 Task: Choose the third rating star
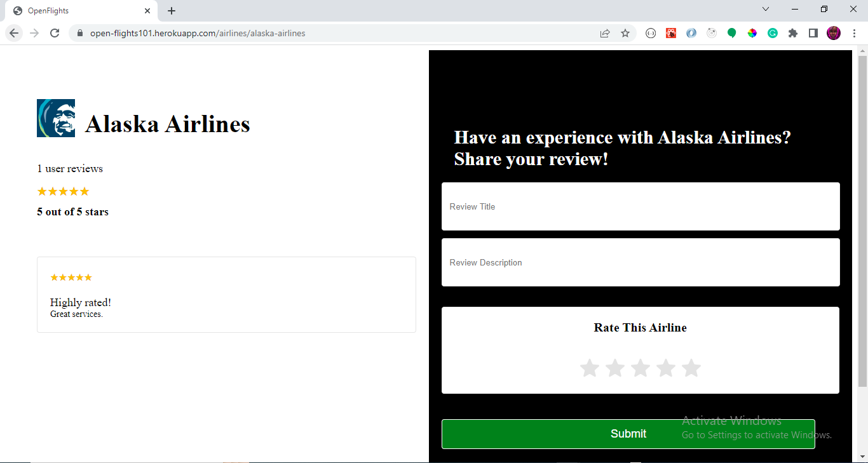641,368
